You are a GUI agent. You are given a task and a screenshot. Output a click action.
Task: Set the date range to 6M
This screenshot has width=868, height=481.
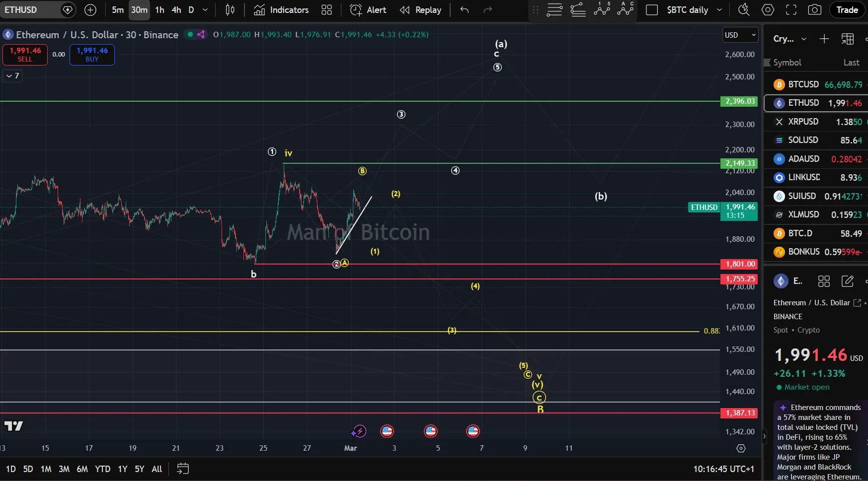pyautogui.click(x=82, y=469)
